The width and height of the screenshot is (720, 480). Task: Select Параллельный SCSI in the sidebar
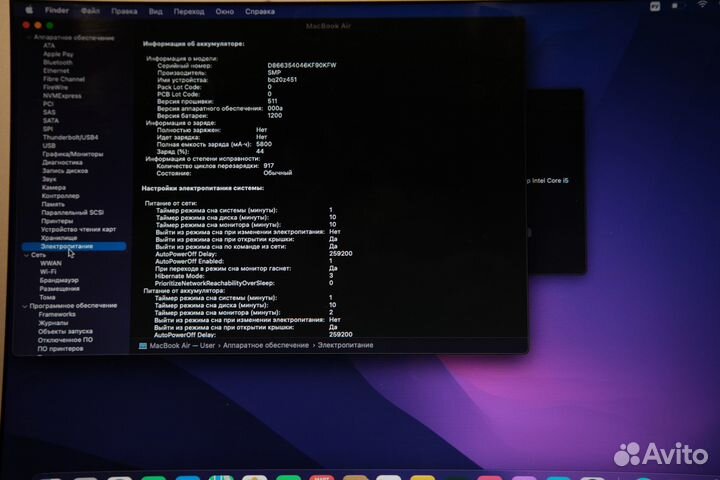pos(73,213)
